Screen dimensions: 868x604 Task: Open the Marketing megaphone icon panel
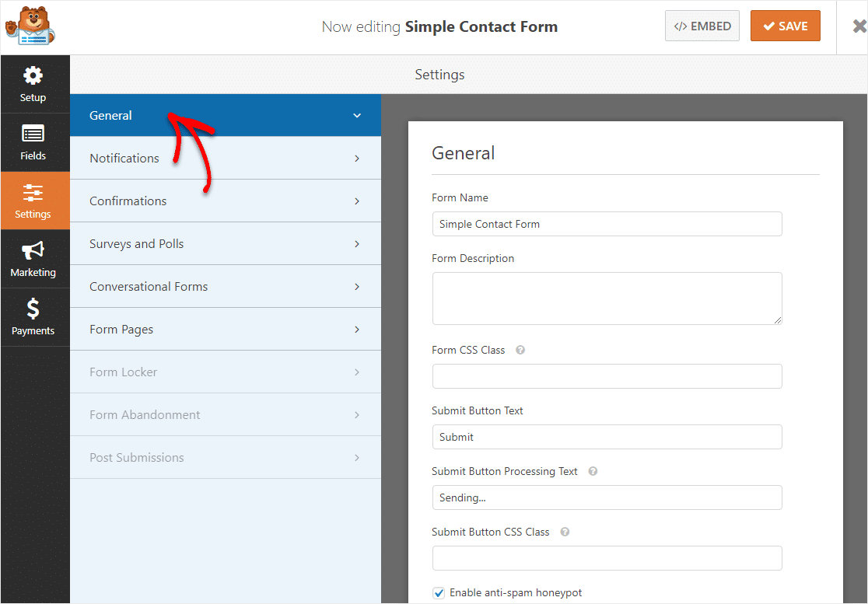(33, 250)
